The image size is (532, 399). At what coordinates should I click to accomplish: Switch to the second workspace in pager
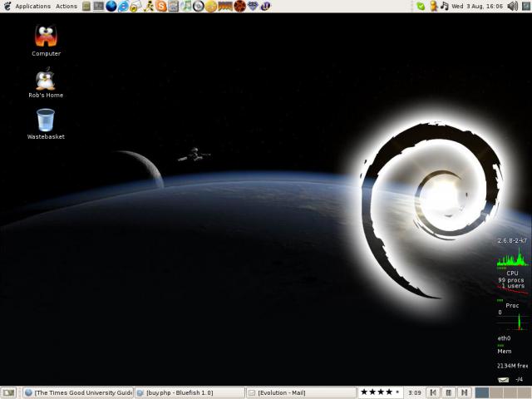click(496, 393)
